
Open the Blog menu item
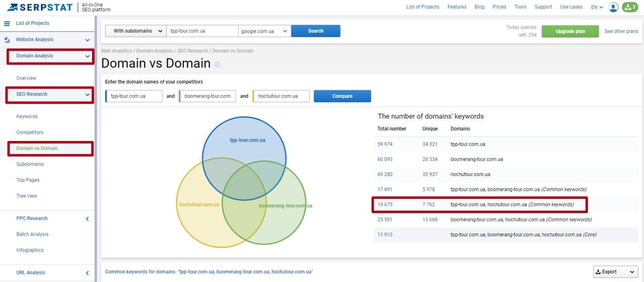(479, 7)
